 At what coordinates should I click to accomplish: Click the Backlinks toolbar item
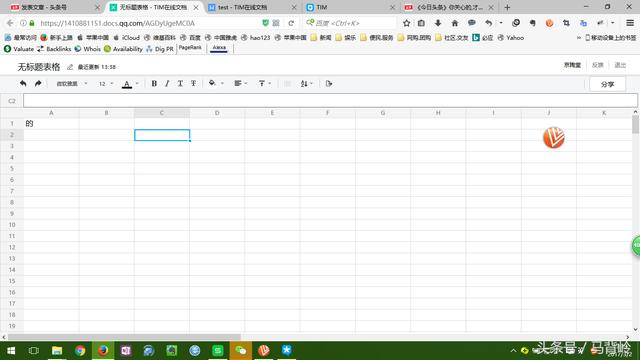pyautogui.click(x=54, y=49)
